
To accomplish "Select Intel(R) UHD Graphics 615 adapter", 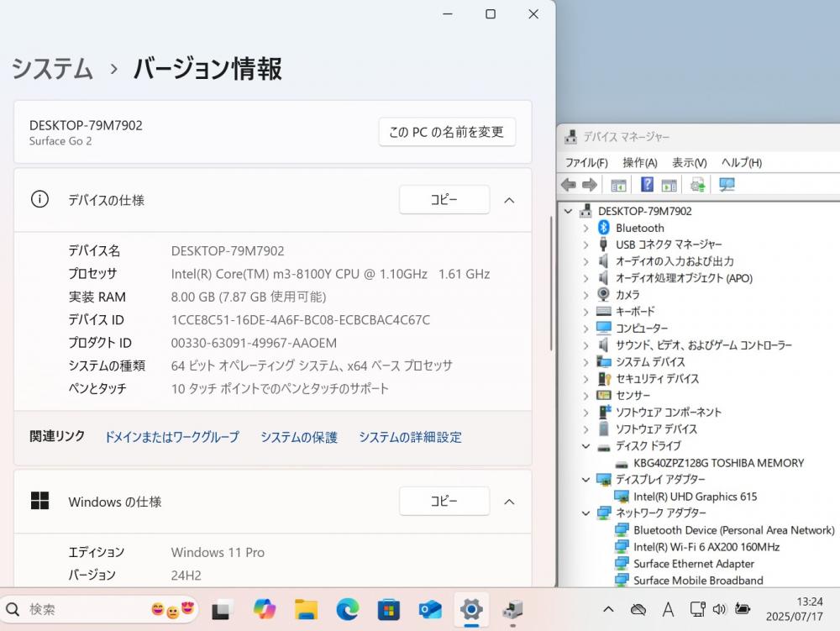I will (x=695, y=497).
